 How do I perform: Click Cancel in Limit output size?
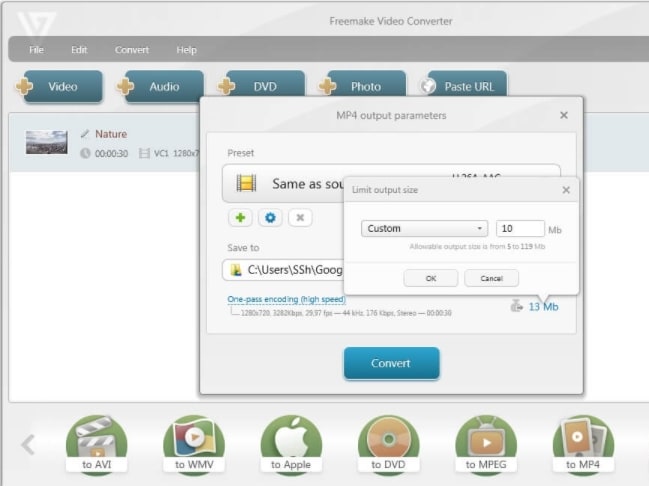pos(491,278)
